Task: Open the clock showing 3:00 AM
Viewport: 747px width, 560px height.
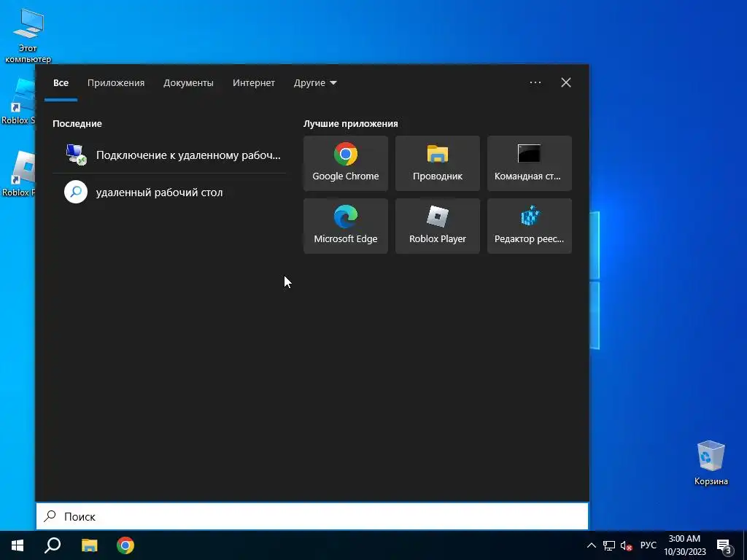Action: click(x=684, y=545)
